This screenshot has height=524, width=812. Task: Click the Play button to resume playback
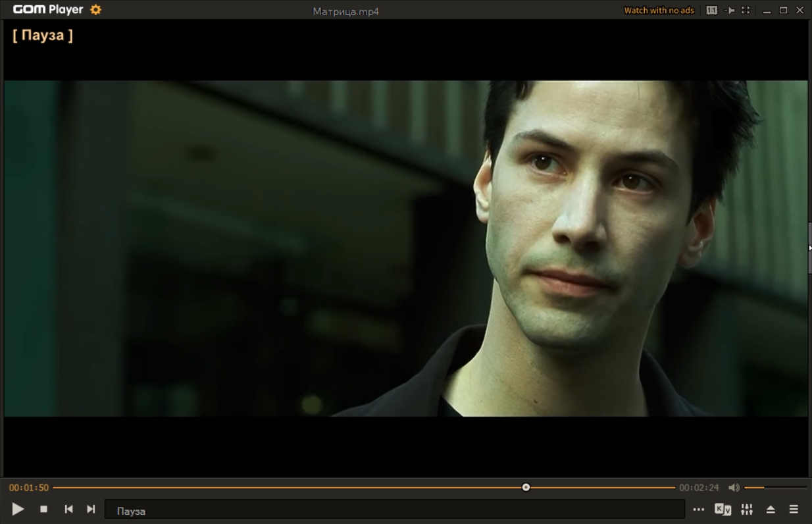18,509
